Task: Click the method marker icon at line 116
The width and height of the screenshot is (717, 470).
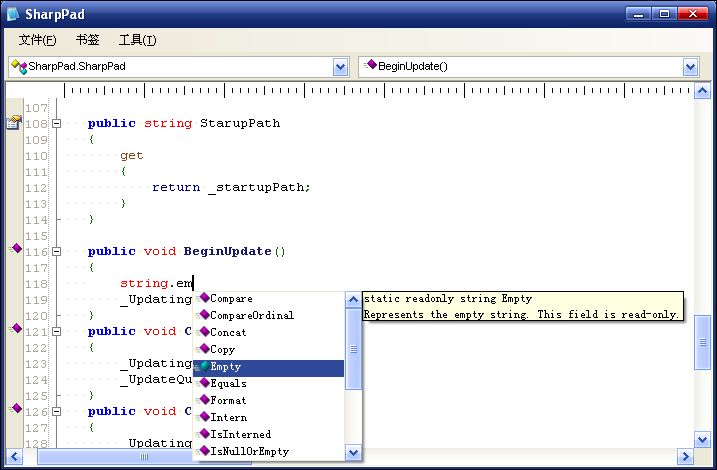Action: [x=16, y=249]
